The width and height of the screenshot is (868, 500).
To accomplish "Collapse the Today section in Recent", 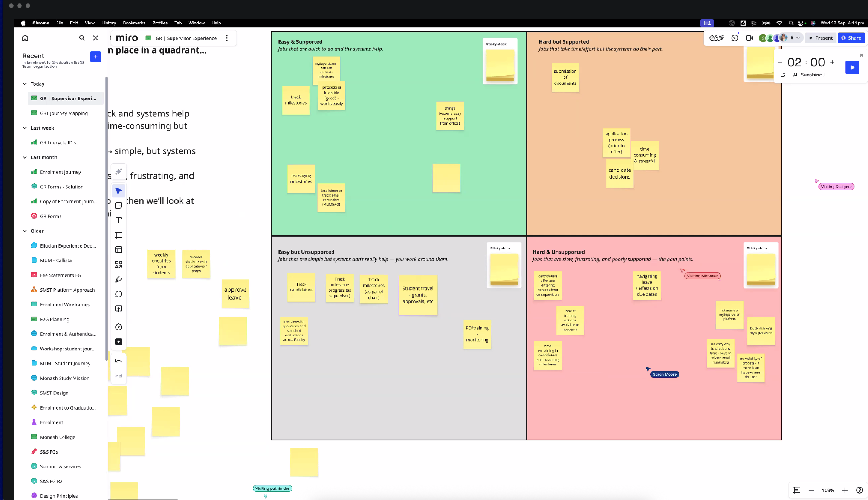I will point(24,84).
